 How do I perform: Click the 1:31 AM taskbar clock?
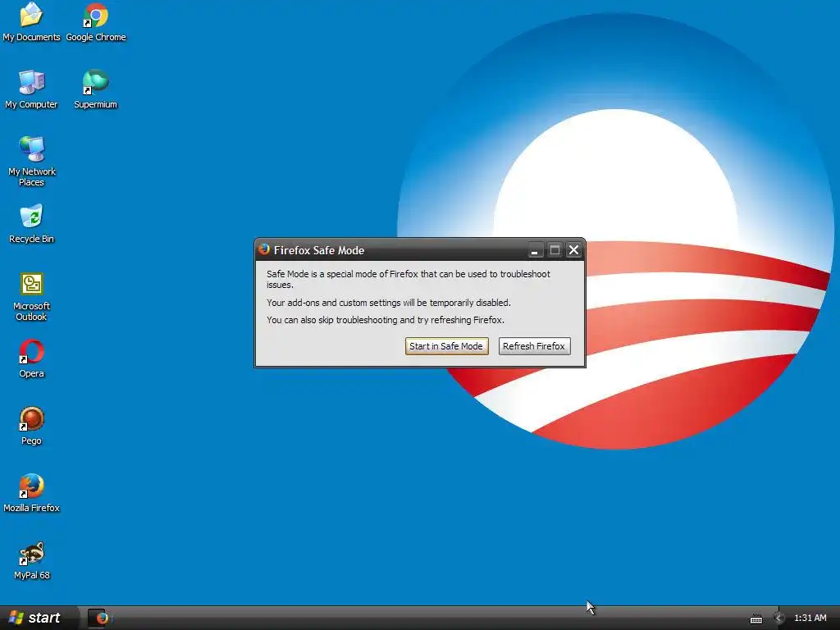point(810,619)
